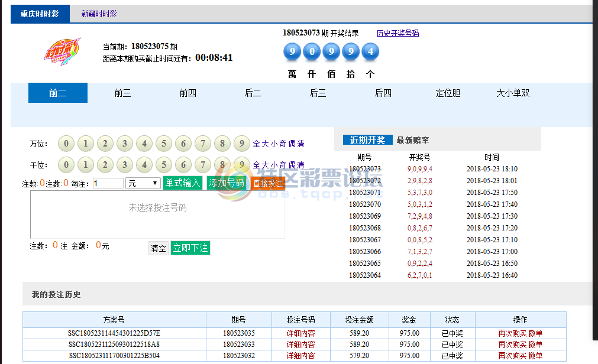The height and width of the screenshot is (364, 598).
Task: Click the 直接投注 orange button
Action: pos(268,183)
